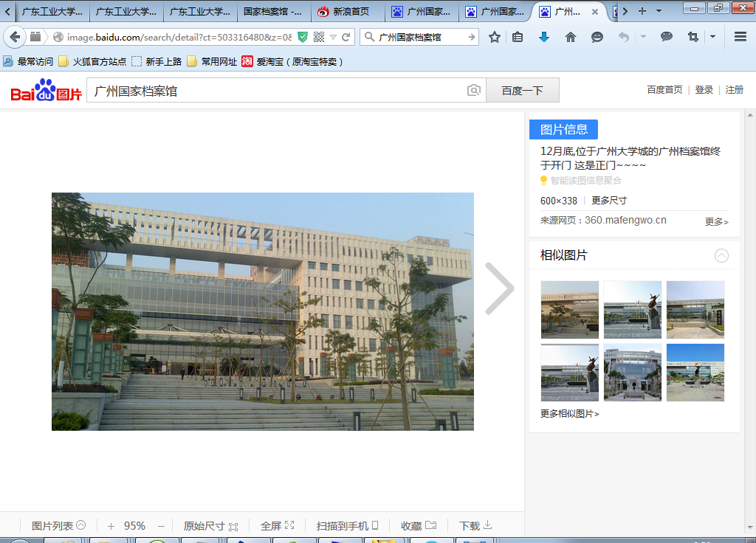The width and height of the screenshot is (756, 543).
Task: Open the Firefox downloads arrow icon
Action: [x=544, y=37]
